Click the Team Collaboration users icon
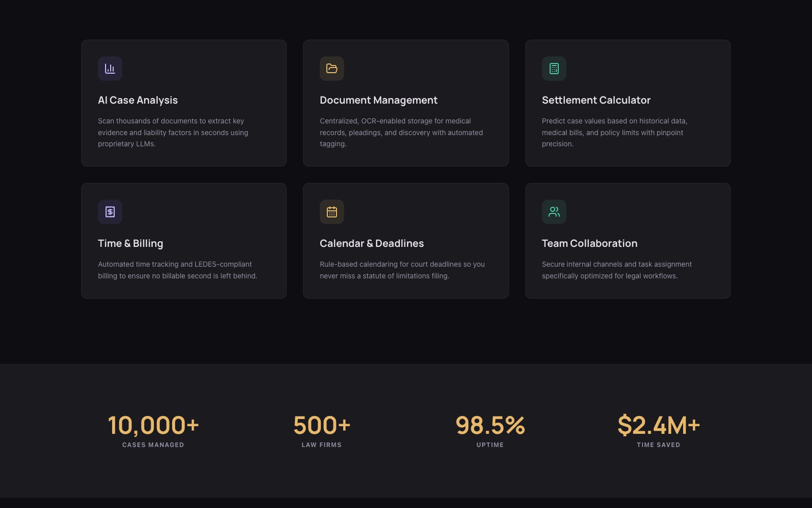 554,212
